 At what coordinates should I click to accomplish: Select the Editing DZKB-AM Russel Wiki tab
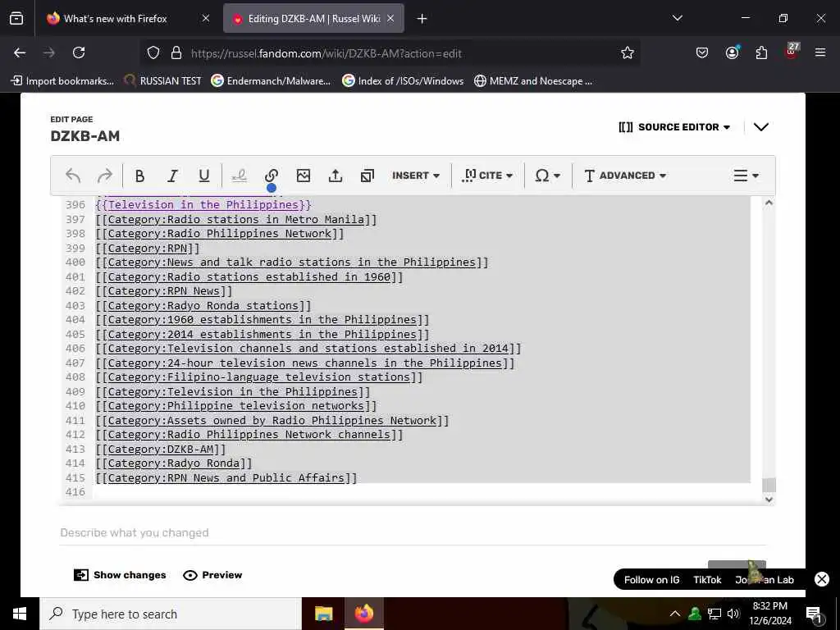point(313,19)
